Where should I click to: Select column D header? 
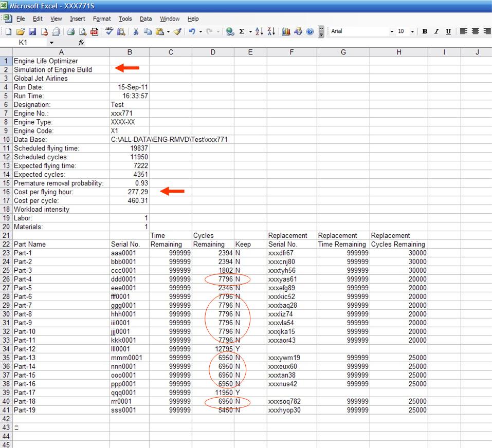213,52
